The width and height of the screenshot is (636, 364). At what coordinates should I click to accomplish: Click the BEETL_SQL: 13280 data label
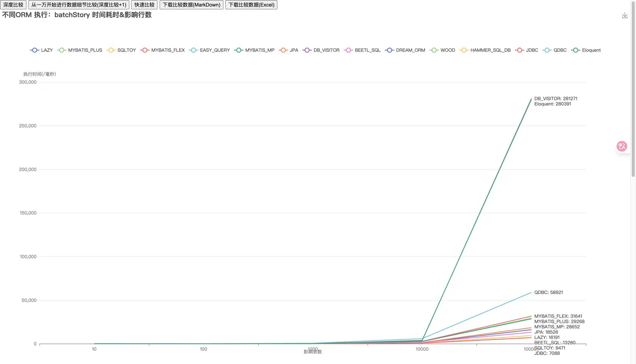point(555,343)
